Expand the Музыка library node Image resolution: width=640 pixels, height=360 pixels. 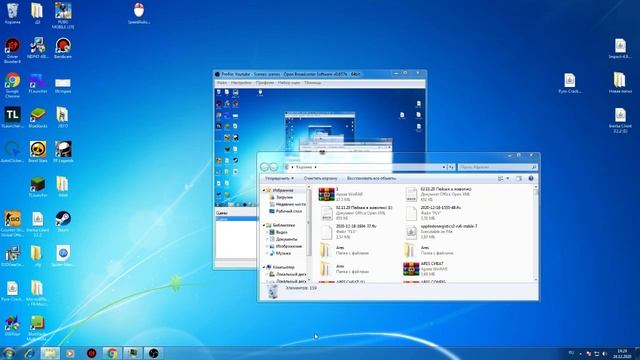(267, 253)
